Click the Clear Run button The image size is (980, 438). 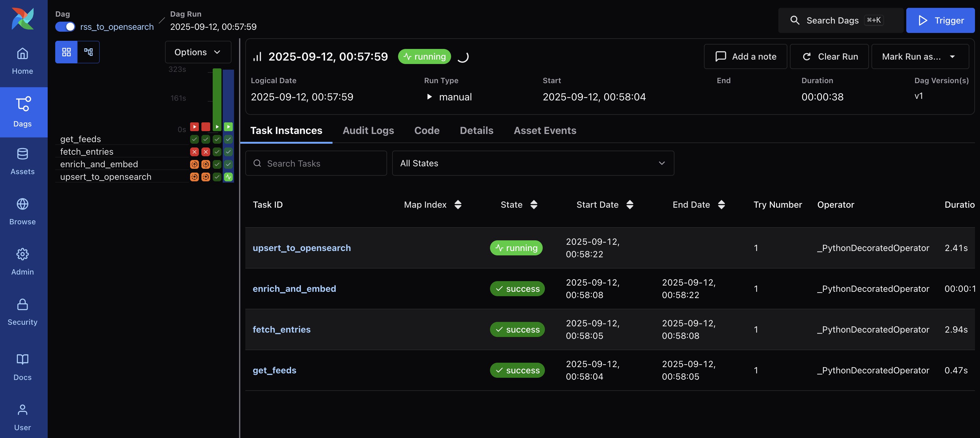829,56
